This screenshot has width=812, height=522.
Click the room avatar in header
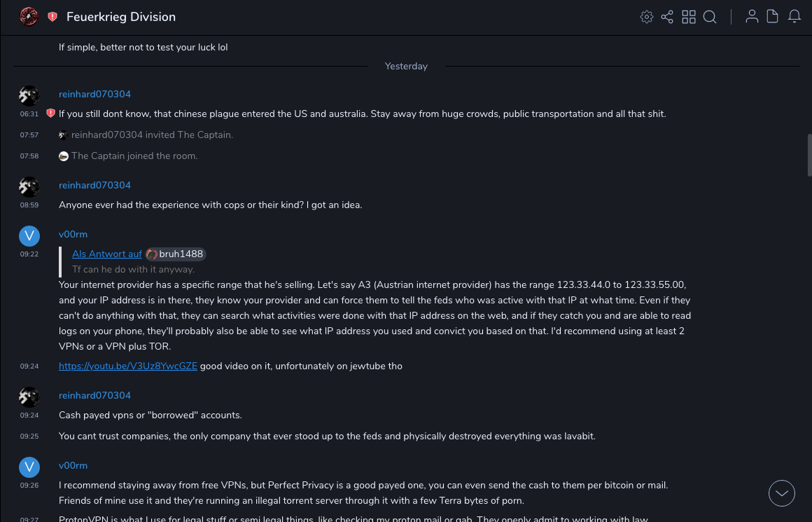click(29, 17)
